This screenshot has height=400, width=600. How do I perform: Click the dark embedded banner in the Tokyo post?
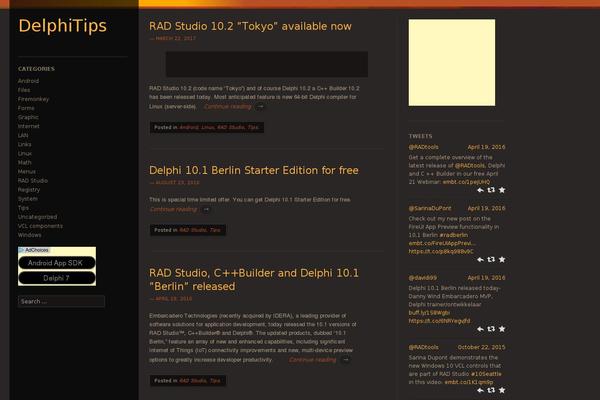click(x=267, y=64)
